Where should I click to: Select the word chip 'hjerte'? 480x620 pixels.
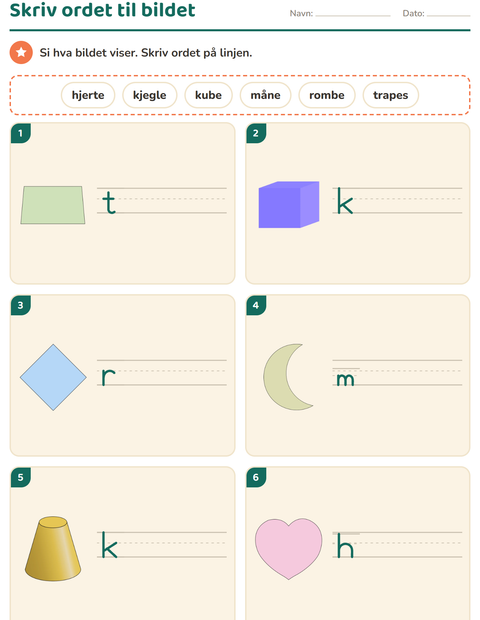(x=88, y=95)
